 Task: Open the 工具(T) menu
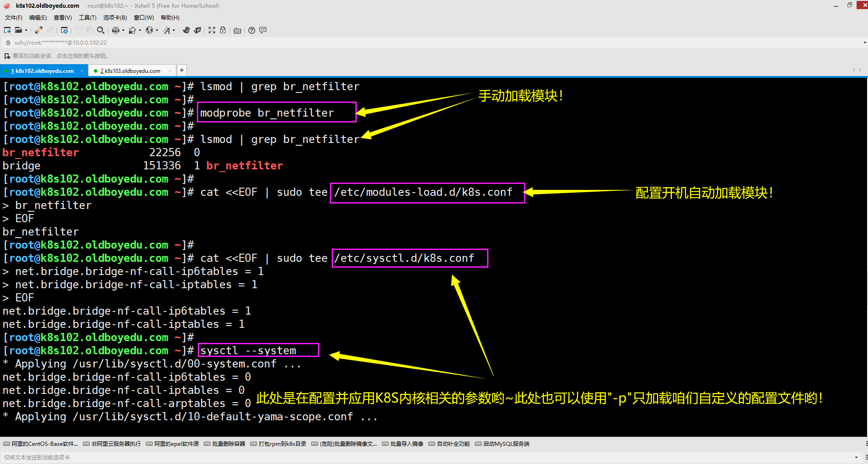[87, 17]
